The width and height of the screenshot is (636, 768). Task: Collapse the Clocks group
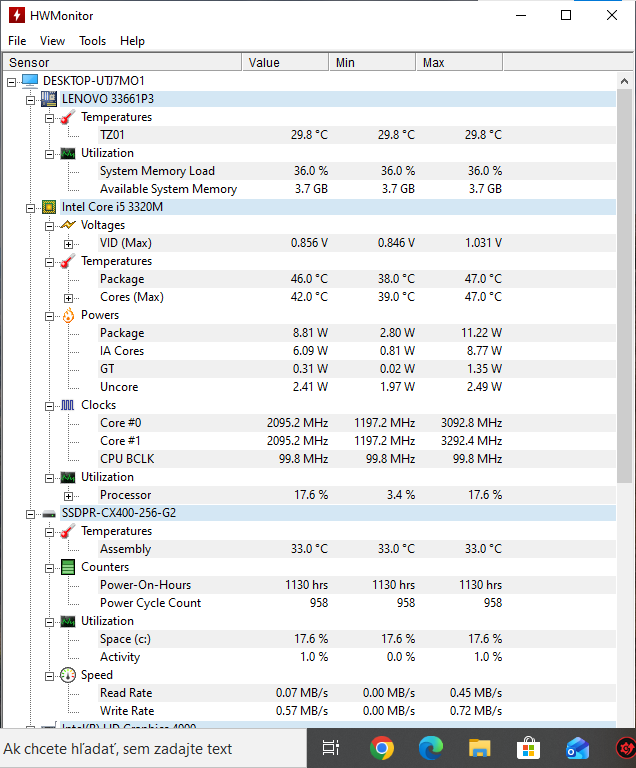click(49, 407)
